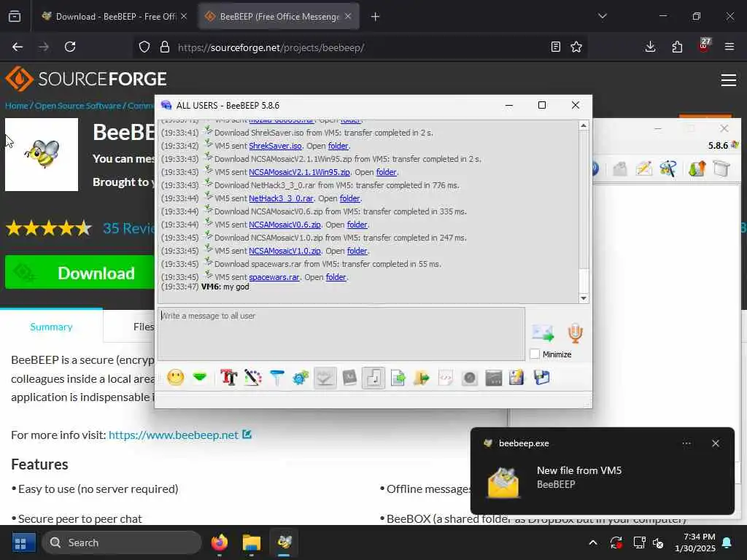747x560 pixels.
Task: Open NCSAMosaicV2.1.1Win95.zip link
Action: coord(299,172)
